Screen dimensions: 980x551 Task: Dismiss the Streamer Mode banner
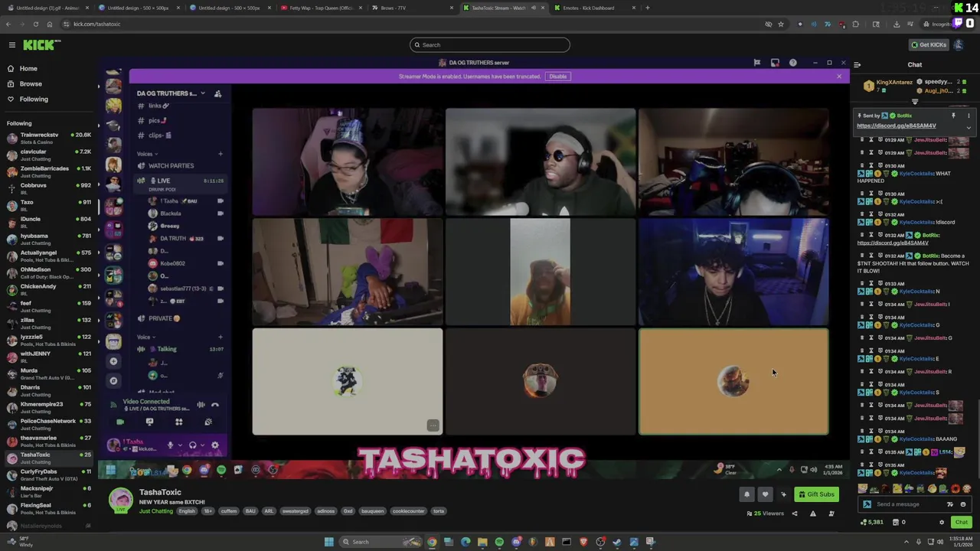838,77
